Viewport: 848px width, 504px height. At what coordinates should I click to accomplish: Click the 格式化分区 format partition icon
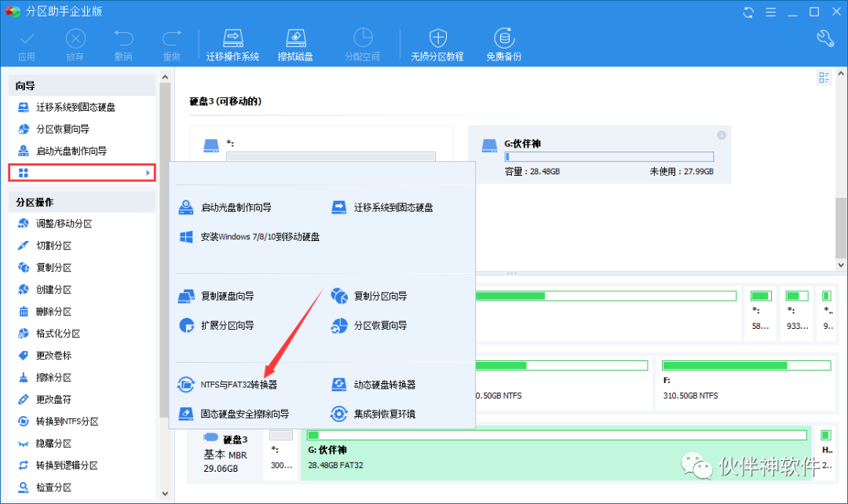tap(57, 333)
